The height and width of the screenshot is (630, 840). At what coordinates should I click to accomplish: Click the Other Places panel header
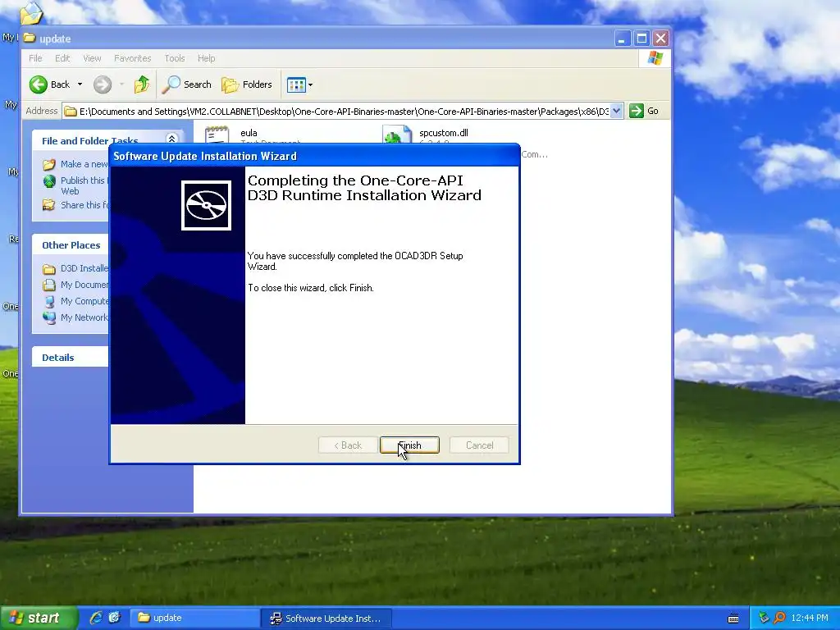click(71, 244)
